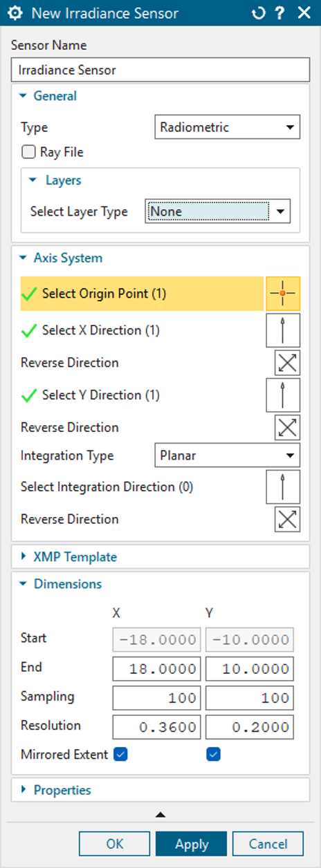Viewport: 321px width, 868px height.
Task: Click the Select X Direction vector icon
Action: 283,330
